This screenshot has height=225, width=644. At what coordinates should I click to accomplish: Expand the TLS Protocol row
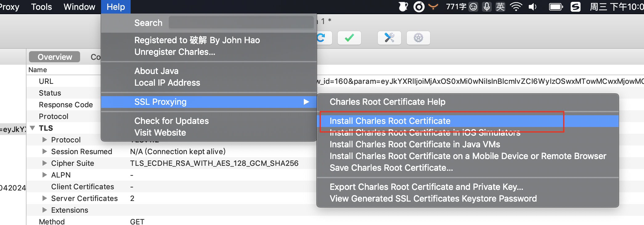pos(45,140)
